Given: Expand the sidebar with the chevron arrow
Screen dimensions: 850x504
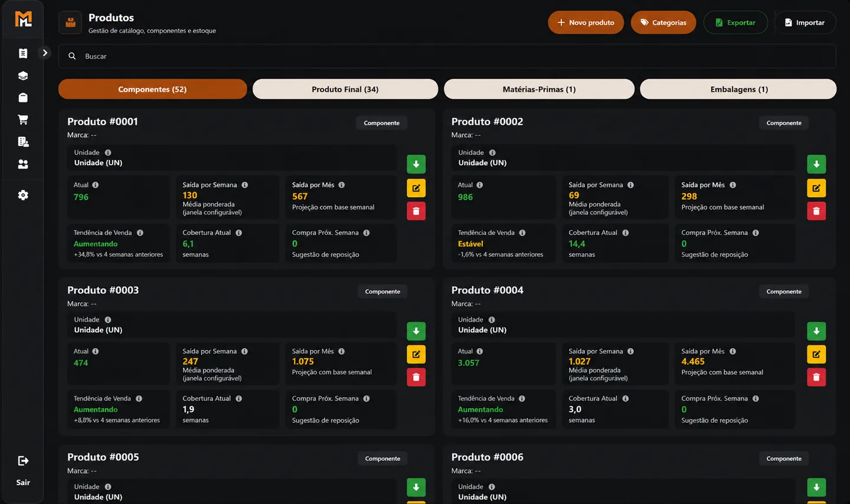Looking at the screenshot, I should [x=45, y=53].
